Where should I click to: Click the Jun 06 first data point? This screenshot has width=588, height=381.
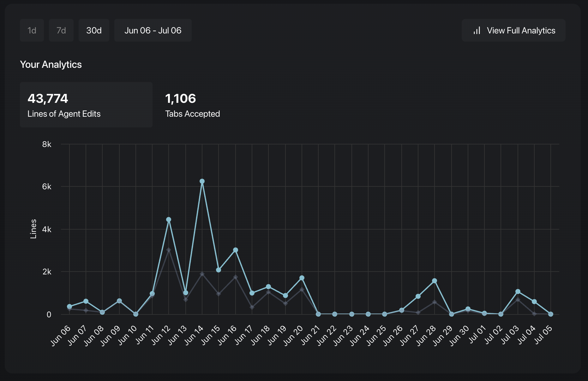(69, 307)
